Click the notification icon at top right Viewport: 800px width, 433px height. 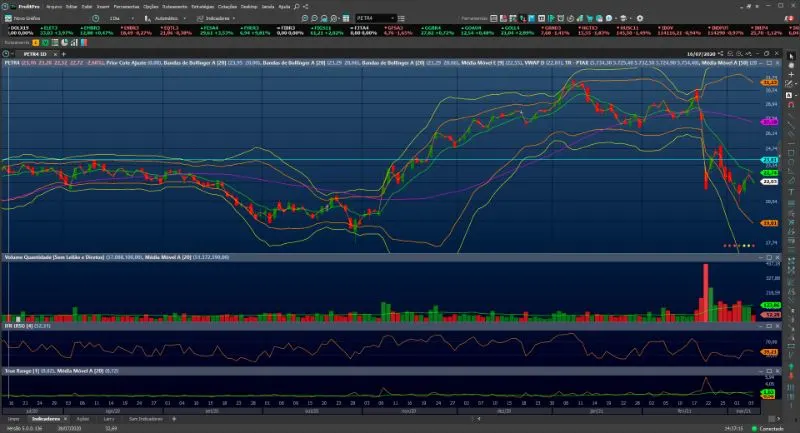[790, 18]
